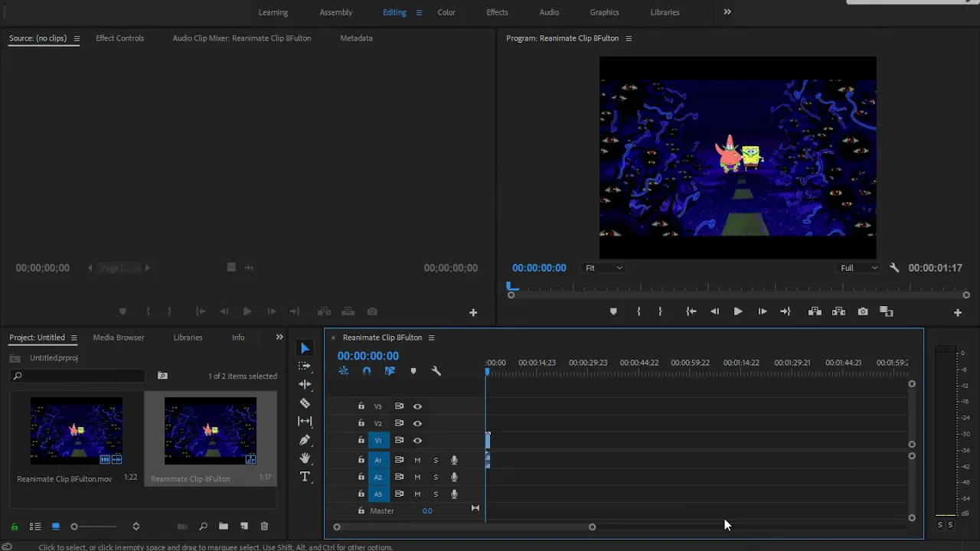Select the Slip tool
980x551 pixels.
coord(305,421)
